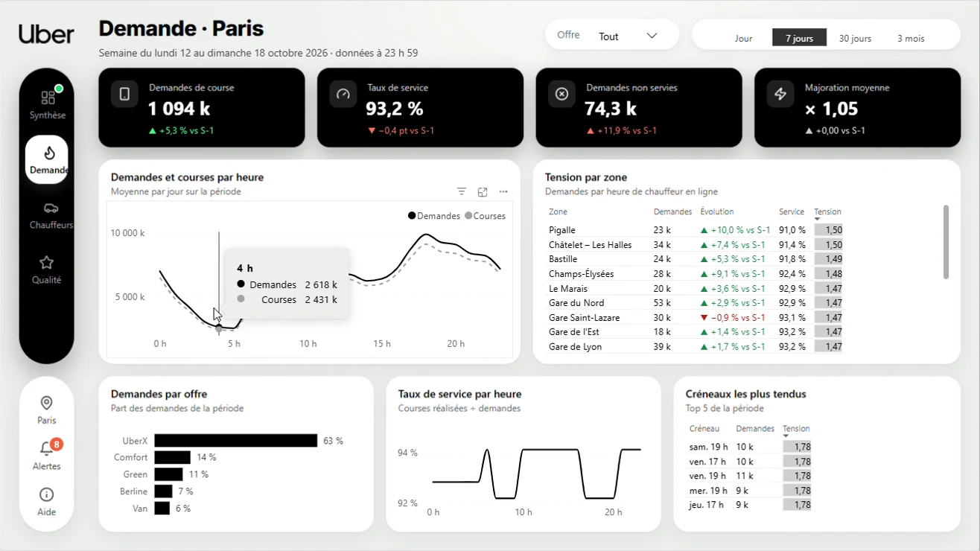Select the sam. 19 h row in Créneaux
980x551 pixels.
tap(750, 447)
